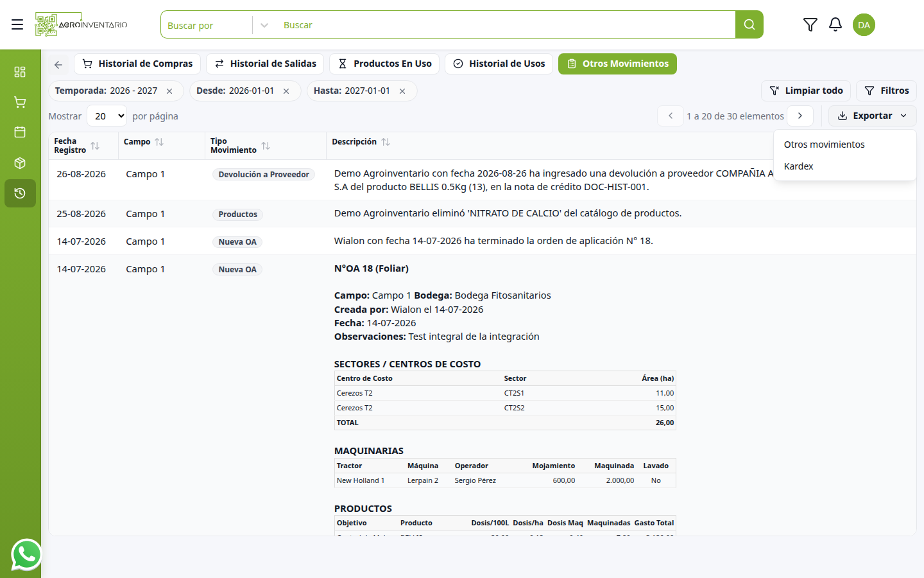Switch to Historial de Salidas tab

tap(265, 64)
